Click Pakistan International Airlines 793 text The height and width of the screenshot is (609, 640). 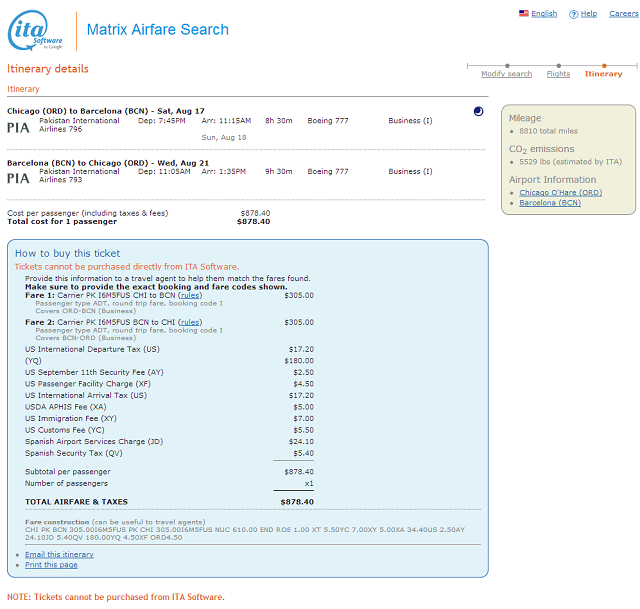coord(79,176)
